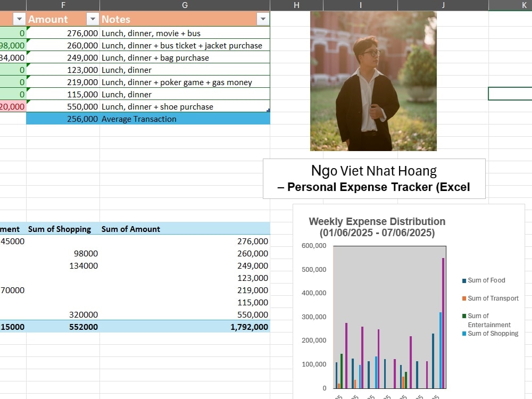This screenshot has width=532, height=399.
Task: Select the 115,000 amount cell in the table
Action: click(x=63, y=94)
